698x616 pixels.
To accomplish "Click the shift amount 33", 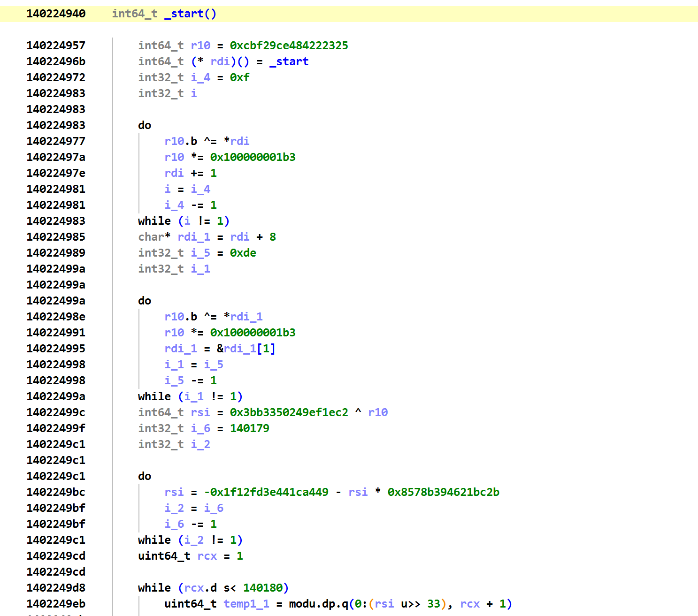I will click(x=433, y=604).
